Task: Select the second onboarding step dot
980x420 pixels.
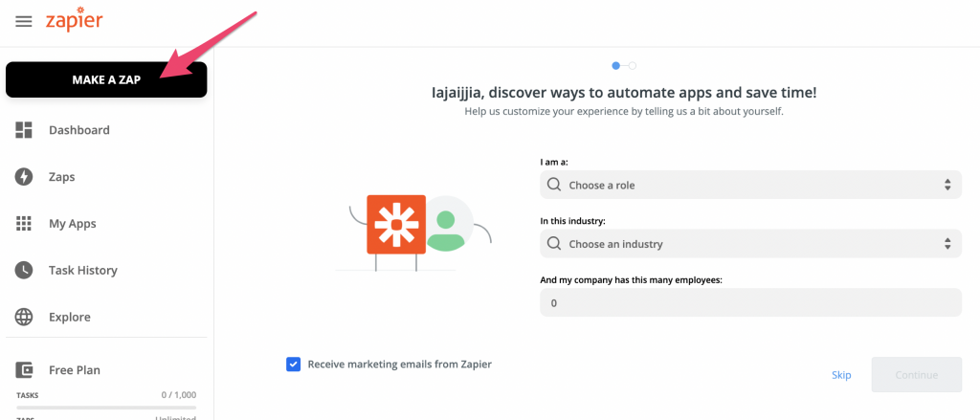Action: (x=633, y=66)
